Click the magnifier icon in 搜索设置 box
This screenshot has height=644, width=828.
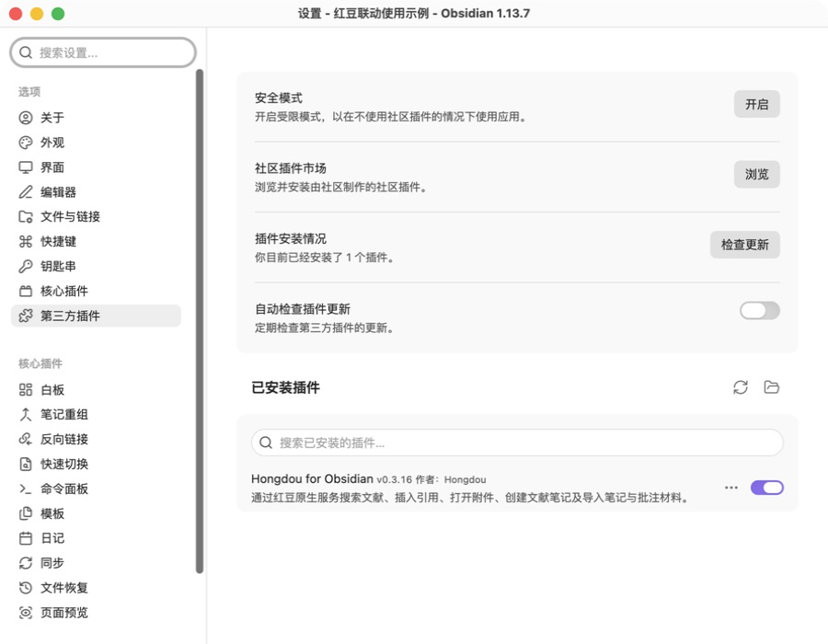26,52
